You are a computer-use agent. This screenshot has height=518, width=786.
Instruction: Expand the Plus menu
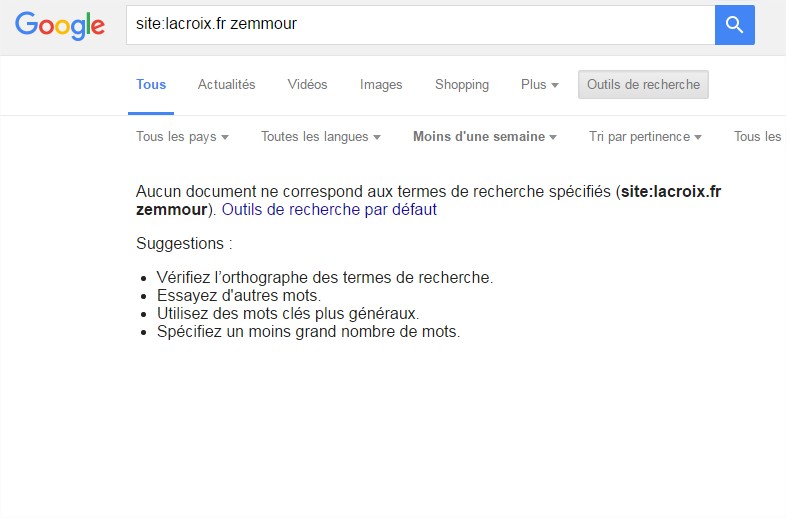539,84
